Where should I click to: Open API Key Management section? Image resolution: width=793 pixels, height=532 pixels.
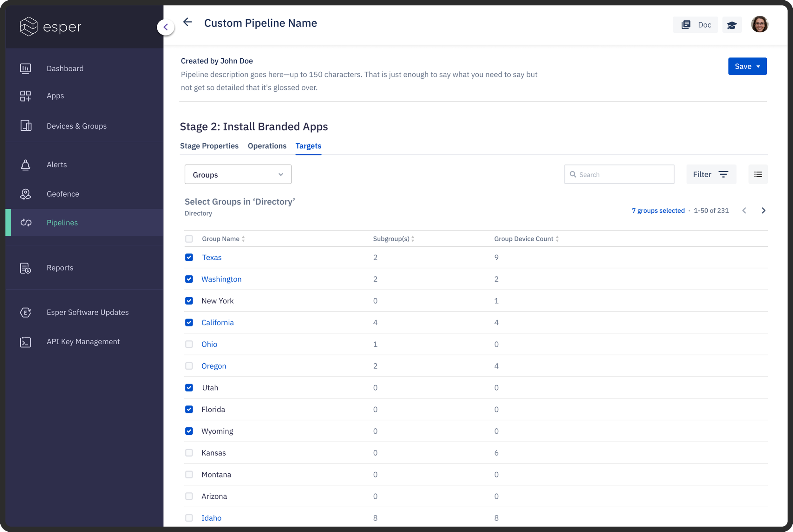tap(83, 342)
